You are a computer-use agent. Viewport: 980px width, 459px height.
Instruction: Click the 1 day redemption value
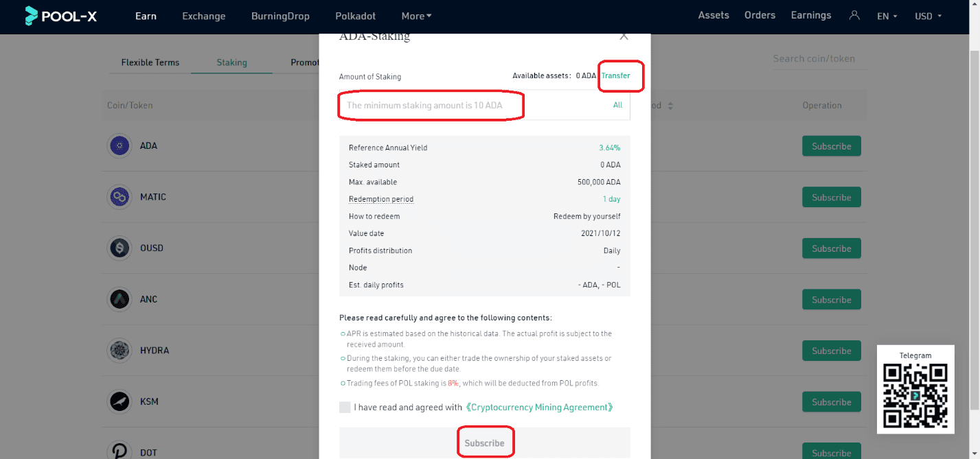611,199
